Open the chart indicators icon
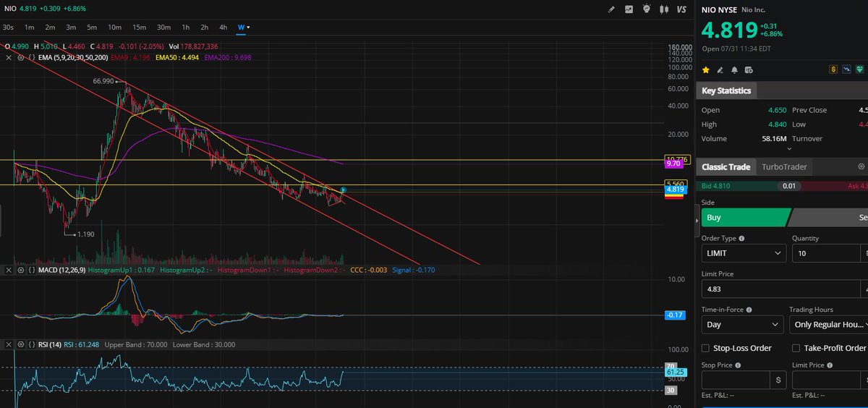Screen dimensions: 868x408 pyautogui.click(x=629, y=9)
